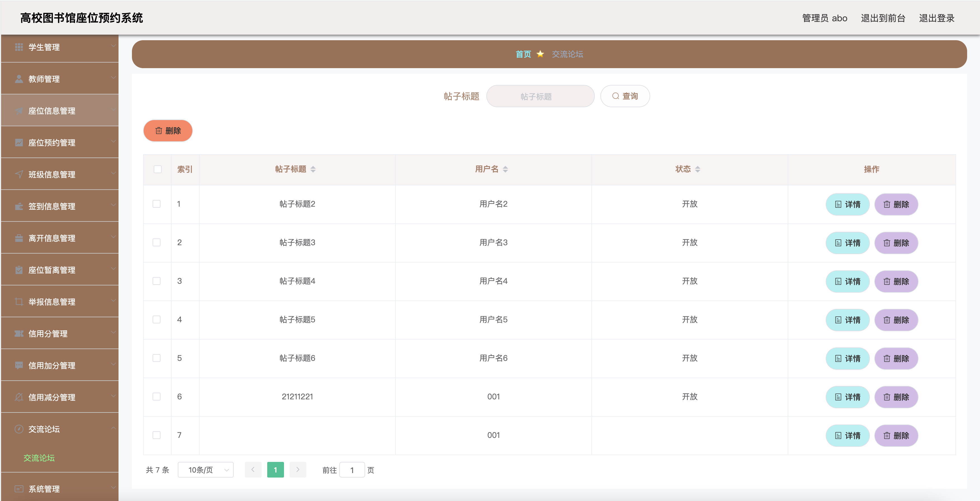Open 信用加分管理 menu
The height and width of the screenshot is (501, 980).
pyautogui.click(x=60, y=365)
